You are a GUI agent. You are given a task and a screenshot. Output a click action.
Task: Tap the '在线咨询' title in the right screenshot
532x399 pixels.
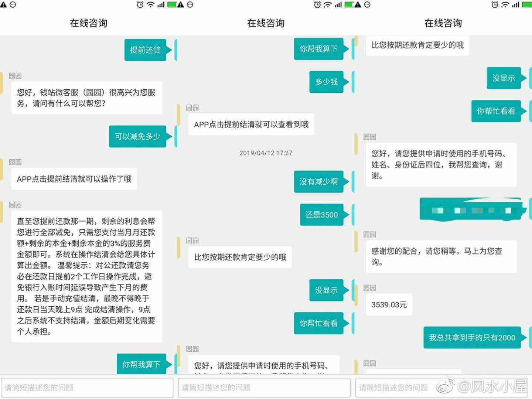[x=443, y=23]
